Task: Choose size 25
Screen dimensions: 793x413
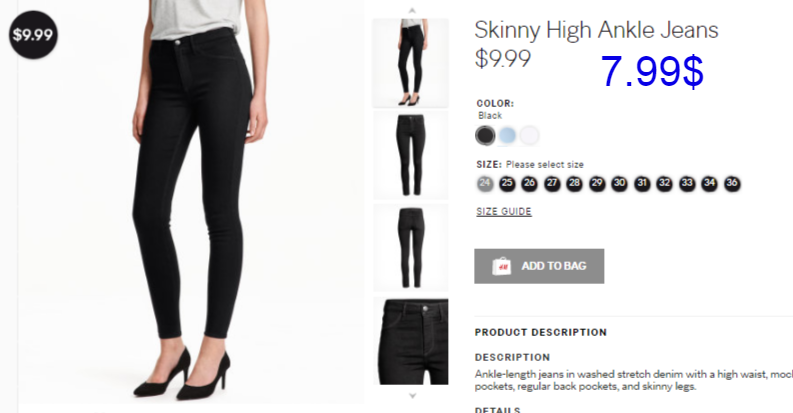Action: 507,183
